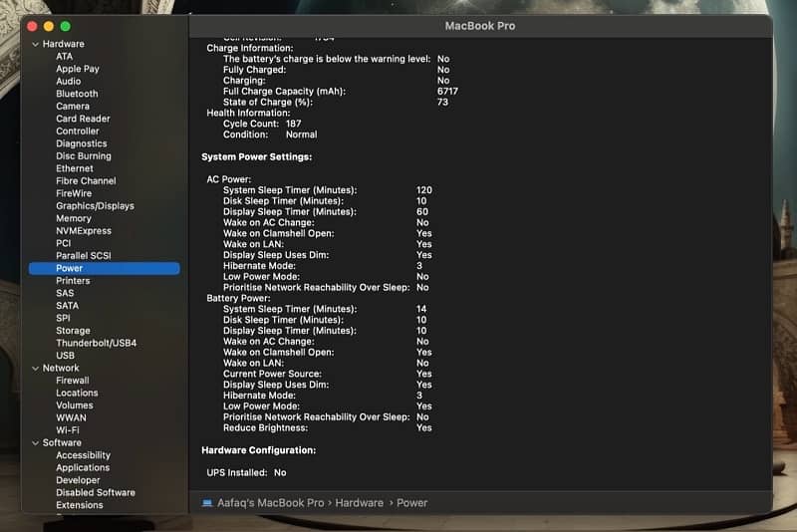Viewport: 797px width, 532px height.
Task: Open WWAN entry
Action: click(71, 417)
